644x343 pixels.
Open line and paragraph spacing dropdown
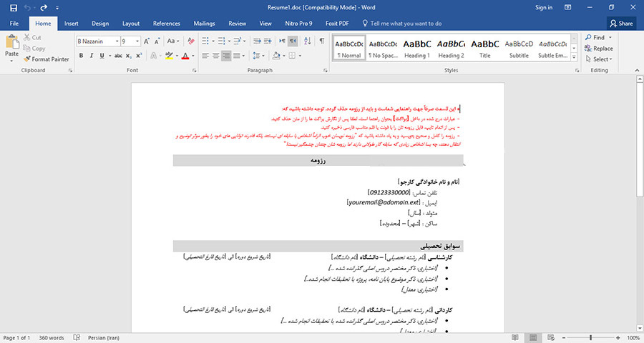click(x=258, y=56)
